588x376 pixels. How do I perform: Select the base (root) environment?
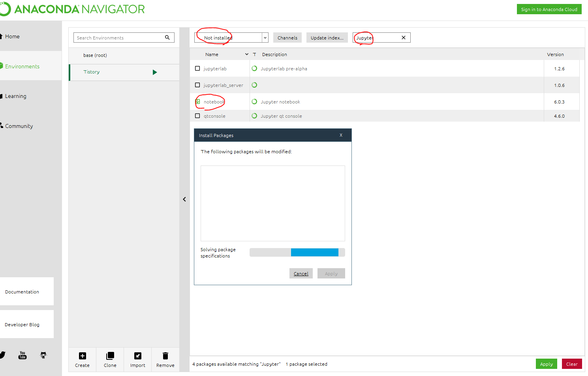[124, 55]
